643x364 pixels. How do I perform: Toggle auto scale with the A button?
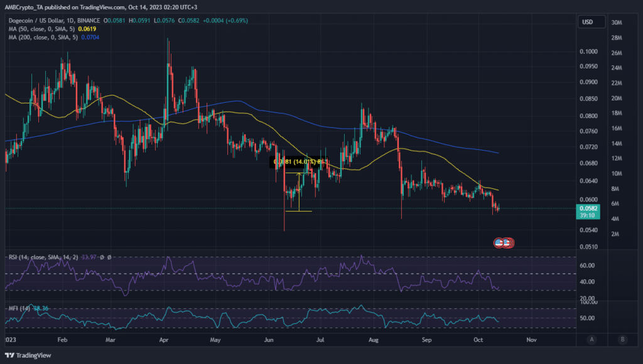(592, 340)
